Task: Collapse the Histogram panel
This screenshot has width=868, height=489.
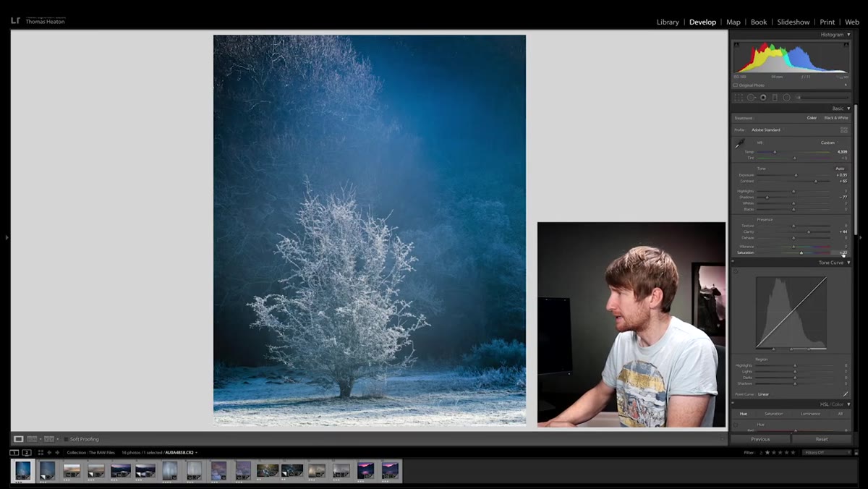Action: click(848, 35)
